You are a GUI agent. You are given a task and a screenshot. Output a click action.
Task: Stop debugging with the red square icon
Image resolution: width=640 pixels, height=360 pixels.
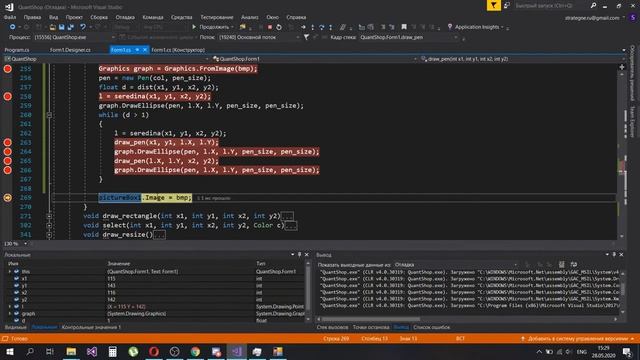(270, 27)
